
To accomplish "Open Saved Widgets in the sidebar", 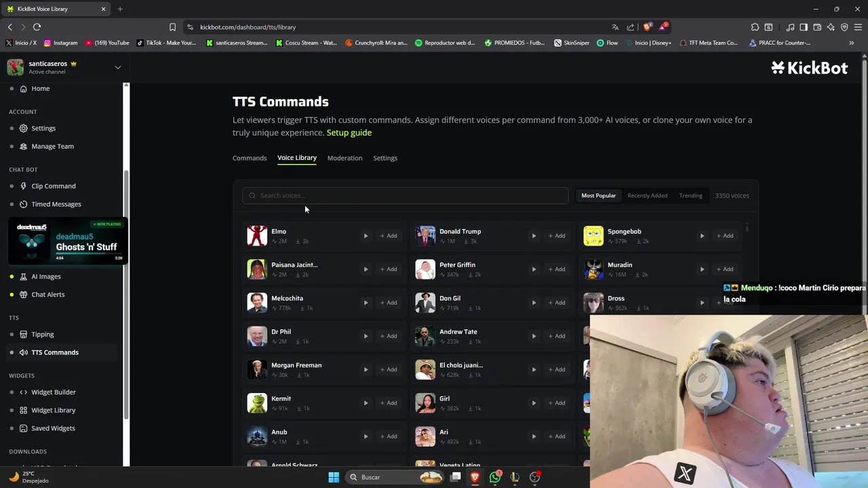I will pos(54,428).
